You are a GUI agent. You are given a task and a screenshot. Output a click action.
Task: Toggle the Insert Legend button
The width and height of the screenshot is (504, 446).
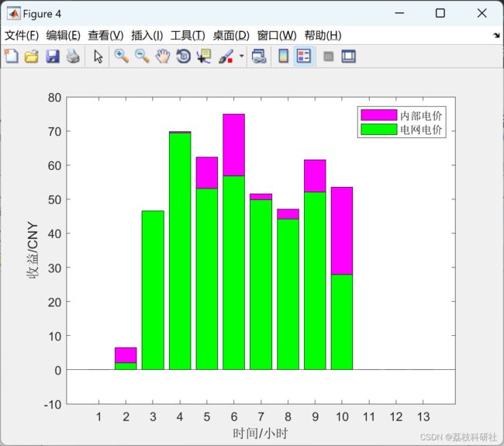point(304,57)
